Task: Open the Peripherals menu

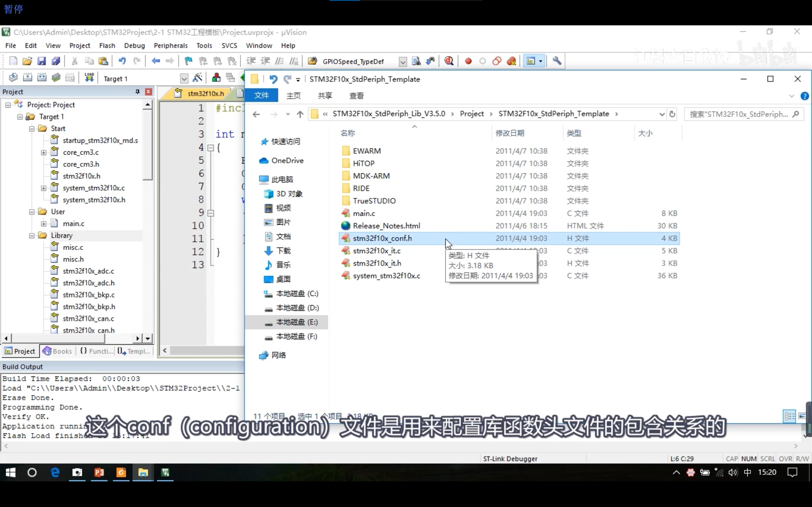Action: tap(171, 45)
